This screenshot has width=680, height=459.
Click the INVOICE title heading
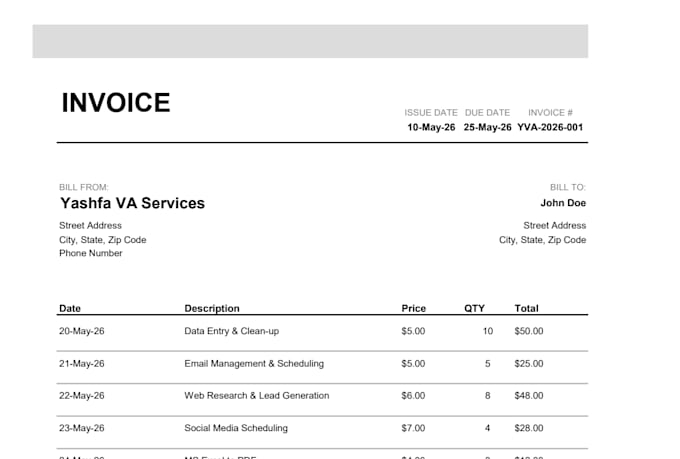coord(116,103)
